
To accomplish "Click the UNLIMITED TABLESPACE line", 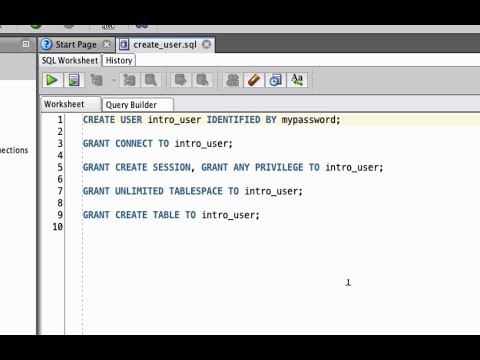I will coord(192,191).
